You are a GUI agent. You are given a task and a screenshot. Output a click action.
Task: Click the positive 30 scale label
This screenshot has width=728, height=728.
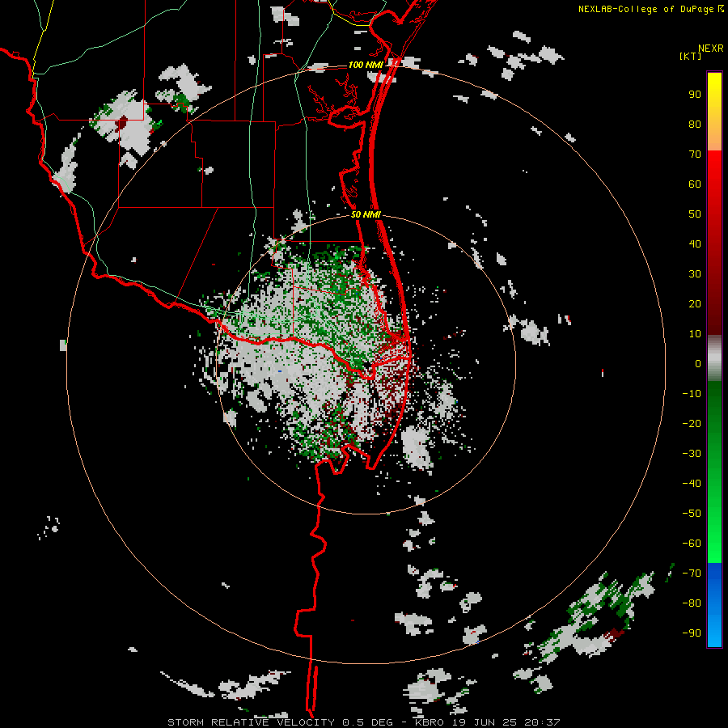point(695,274)
